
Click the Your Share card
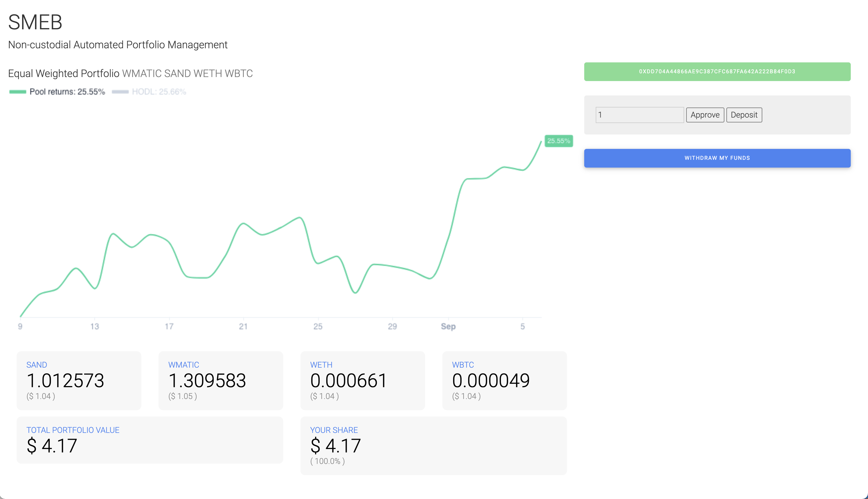[433, 446]
